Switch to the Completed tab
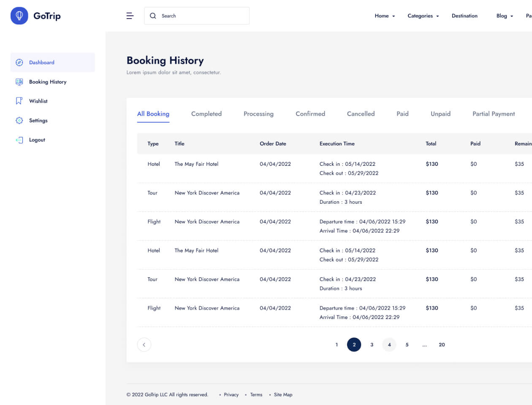This screenshot has width=532, height=405. pyautogui.click(x=206, y=114)
